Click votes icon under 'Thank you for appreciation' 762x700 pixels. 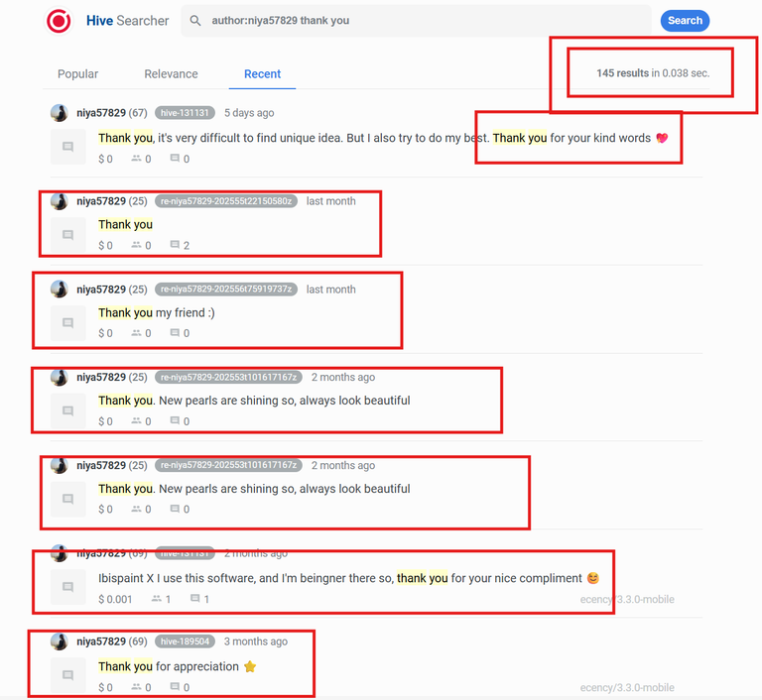[x=137, y=687]
